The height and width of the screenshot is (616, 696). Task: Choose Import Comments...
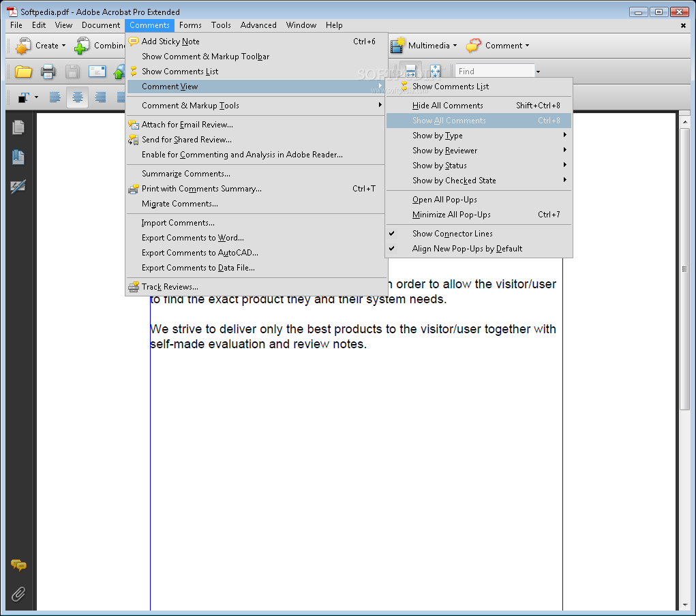[x=256, y=223]
